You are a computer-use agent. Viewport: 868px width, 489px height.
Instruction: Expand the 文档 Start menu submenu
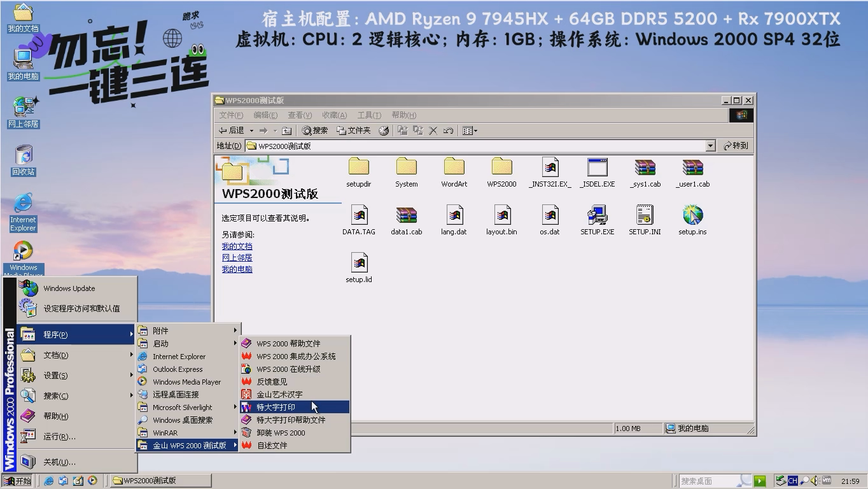[76, 355]
